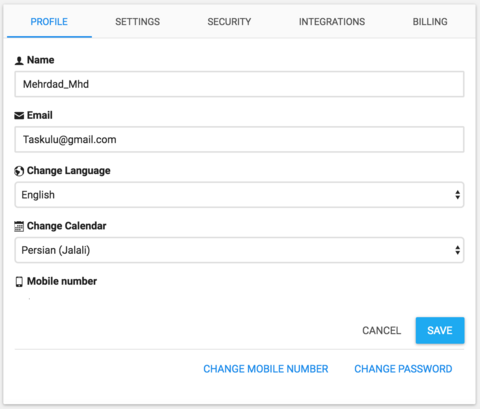This screenshot has width=480, height=409.
Task: Click the person icon beside Name
Action: (x=19, y=60)
